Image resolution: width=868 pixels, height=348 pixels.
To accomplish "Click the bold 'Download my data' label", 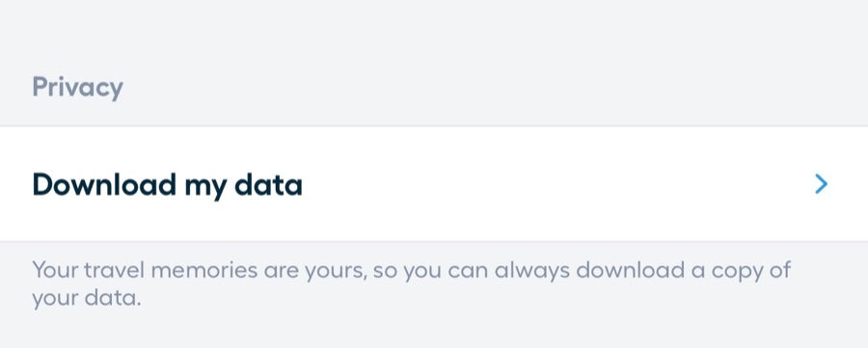I will (167, 185).
